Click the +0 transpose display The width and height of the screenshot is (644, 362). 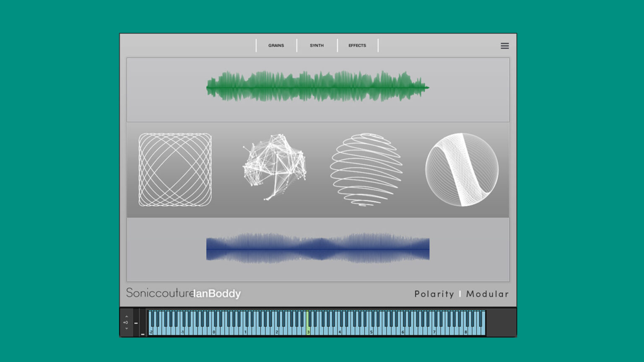[126, 323]
